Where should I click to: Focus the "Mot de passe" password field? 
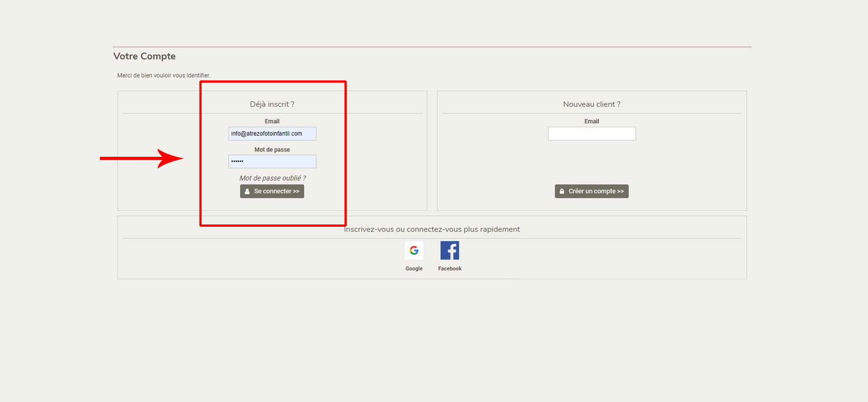[x=272, y=161]
